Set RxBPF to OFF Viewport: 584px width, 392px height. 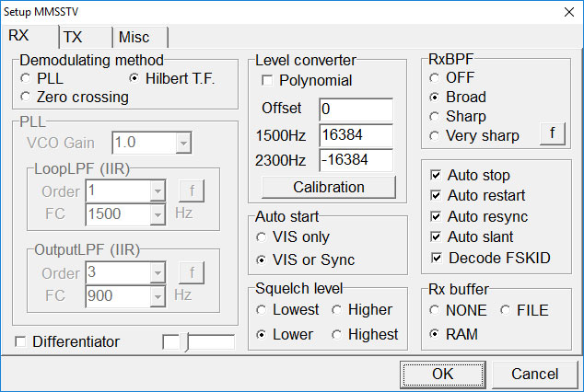pos(451,77)
